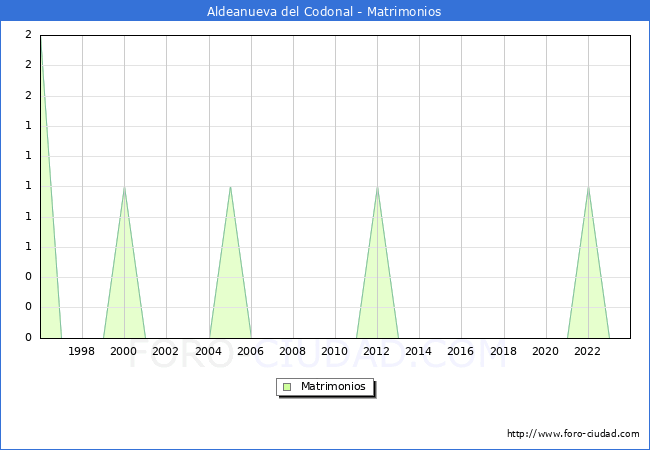Select the peak of the 2012 spike
The image size is (650, 450).
coord(377,187)
